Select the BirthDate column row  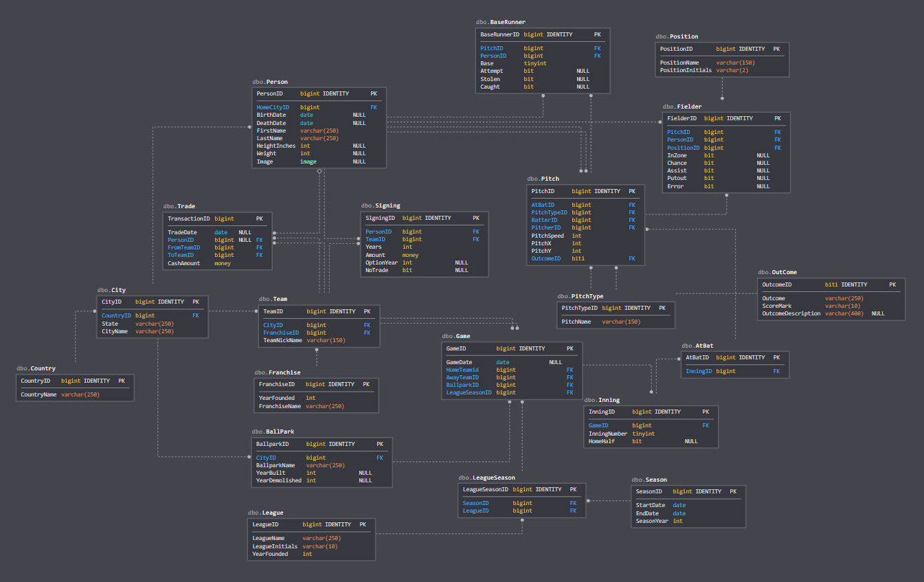[319, 115]
